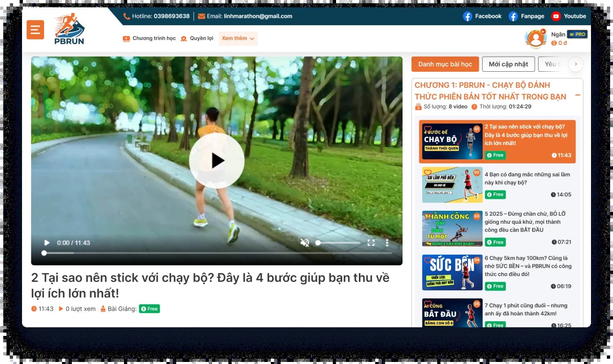Click Free badge on lesson 02
613x364 pixels.
click(495, 195)
